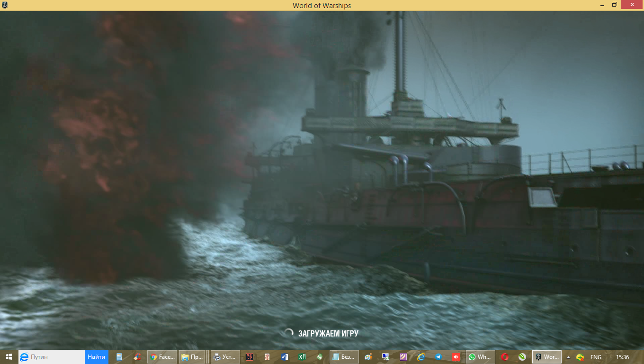Launch Microsoft Excel from the taskbar
The image size is (644, 364).
[302, 357]
